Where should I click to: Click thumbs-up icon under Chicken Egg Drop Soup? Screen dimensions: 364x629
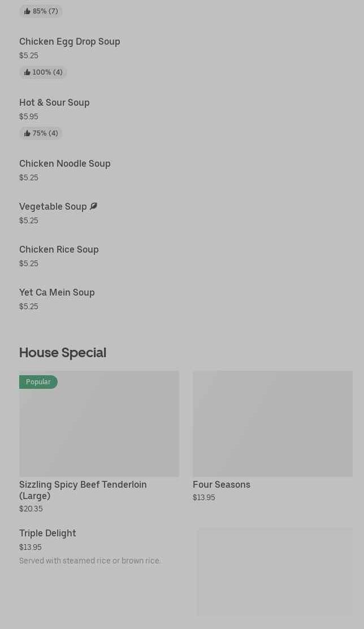[27, 72]
